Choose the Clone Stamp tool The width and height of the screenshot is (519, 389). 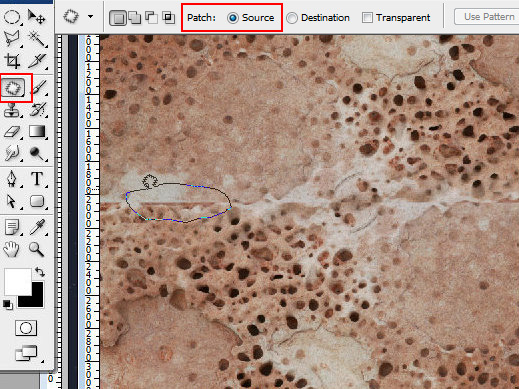click(12, 110)
